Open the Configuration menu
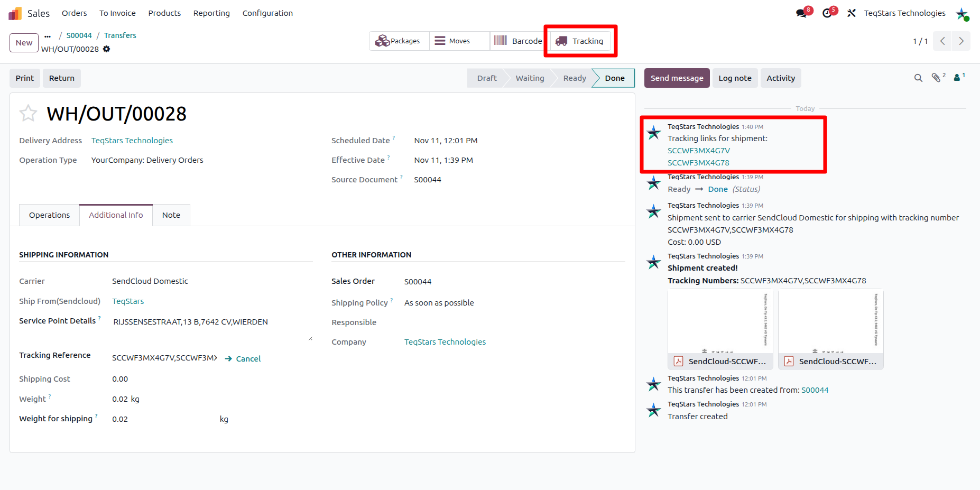 click(267, 13)
